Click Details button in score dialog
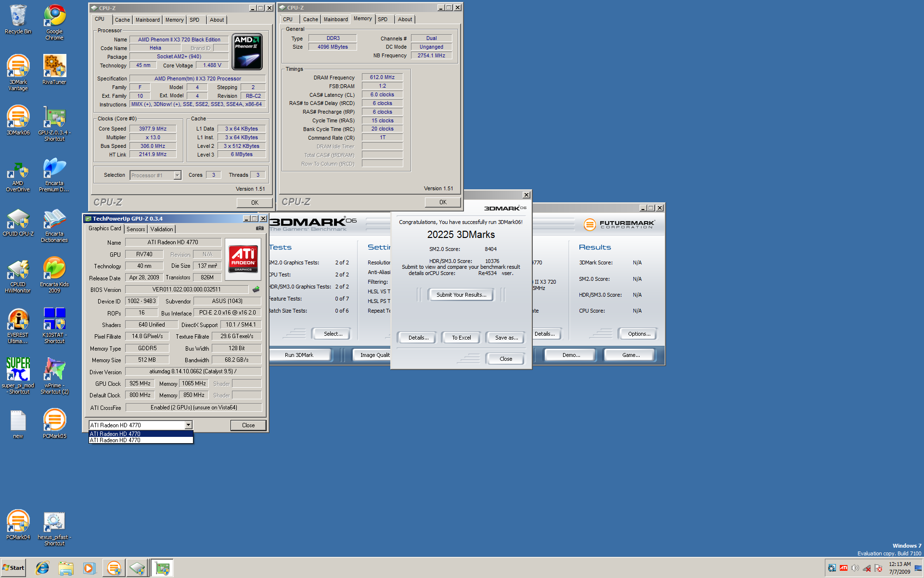The width and height of the screenshot is (924, 578). click(418, 338)
